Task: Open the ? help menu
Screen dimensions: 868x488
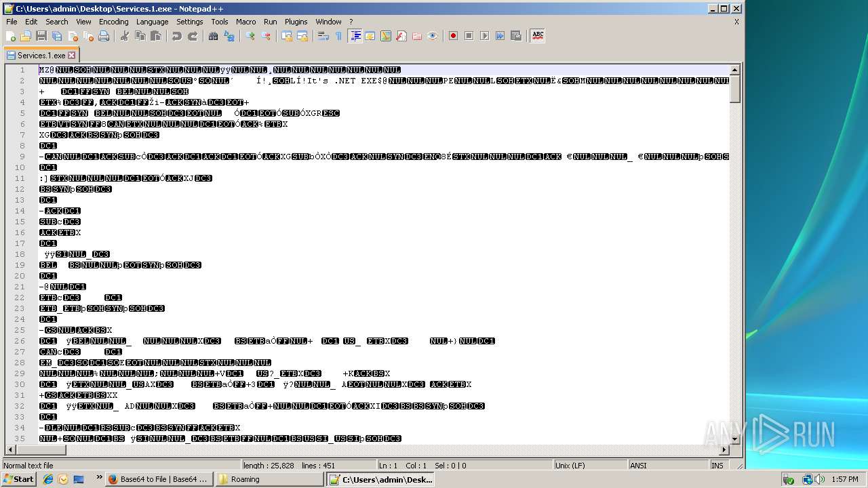Action: 351,22
